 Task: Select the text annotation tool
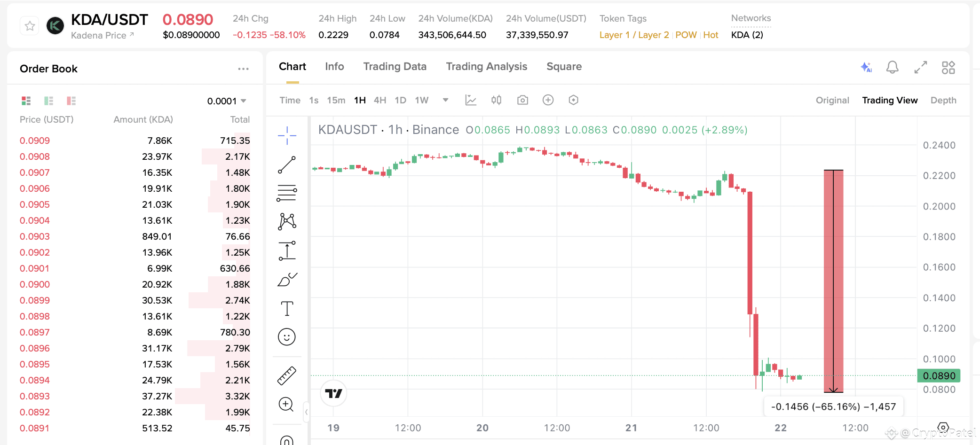click(287, 308)
